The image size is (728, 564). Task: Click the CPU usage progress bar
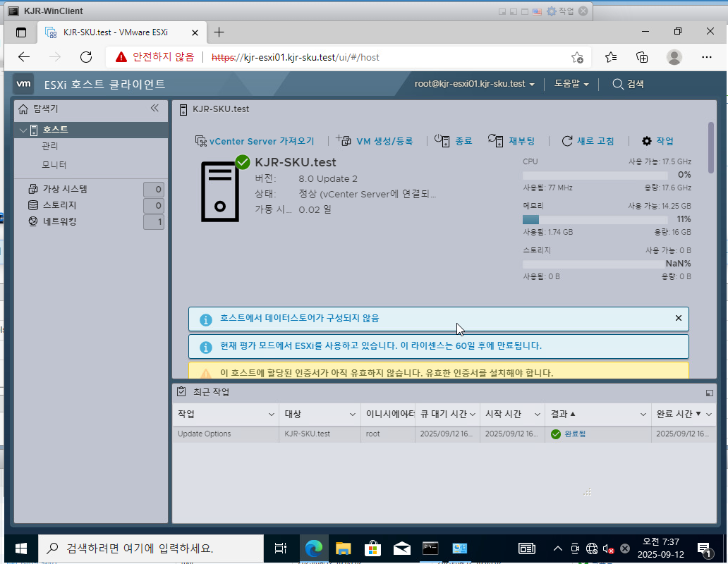(595, 176)
